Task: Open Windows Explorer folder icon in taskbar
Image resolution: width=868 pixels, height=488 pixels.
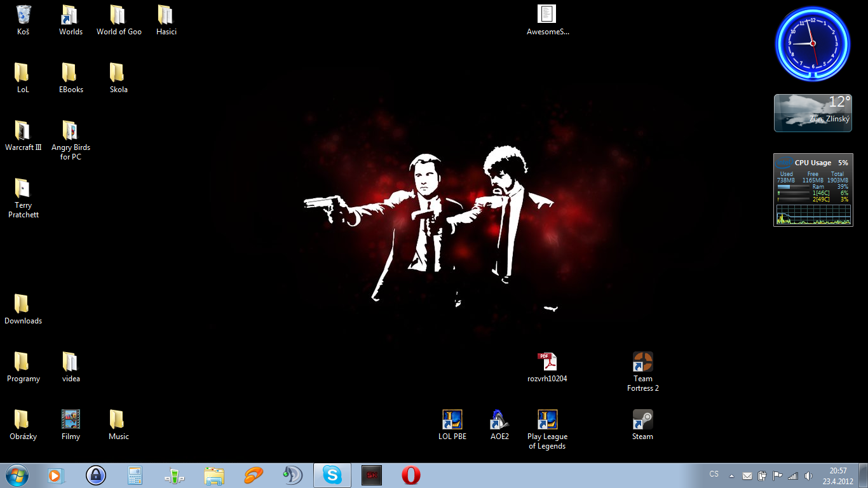Action: [214, 475]
